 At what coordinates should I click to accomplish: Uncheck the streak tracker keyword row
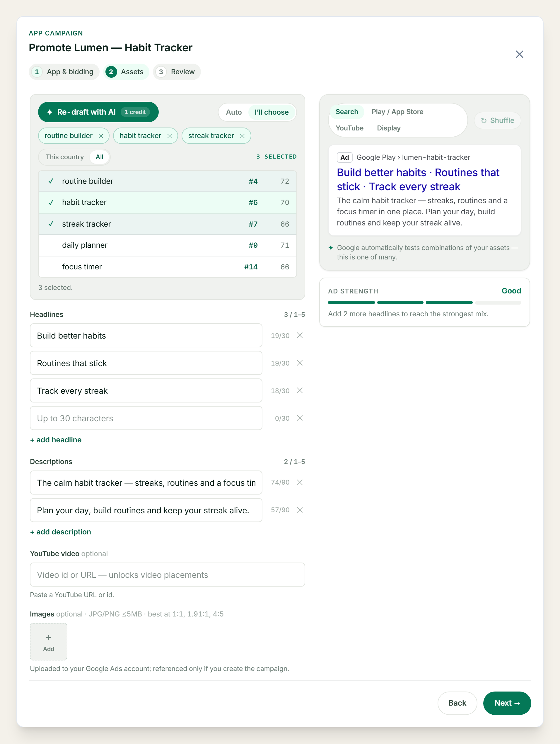point(168,224)
